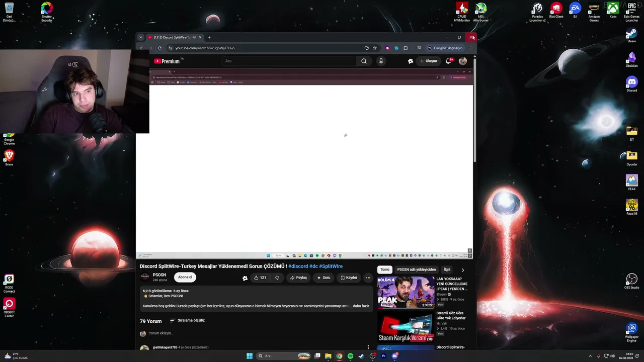Open Sıralama ölçütü sort dropdown

tap(188, 320)
